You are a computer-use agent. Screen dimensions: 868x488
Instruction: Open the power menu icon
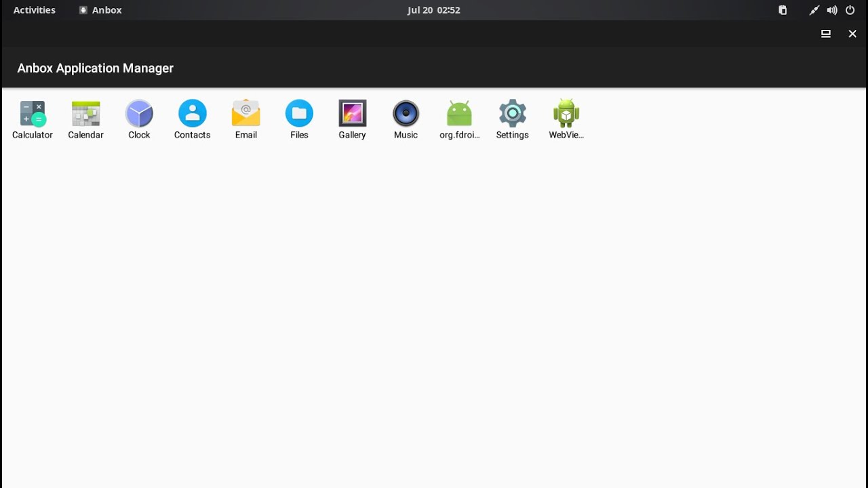[850, 10]
